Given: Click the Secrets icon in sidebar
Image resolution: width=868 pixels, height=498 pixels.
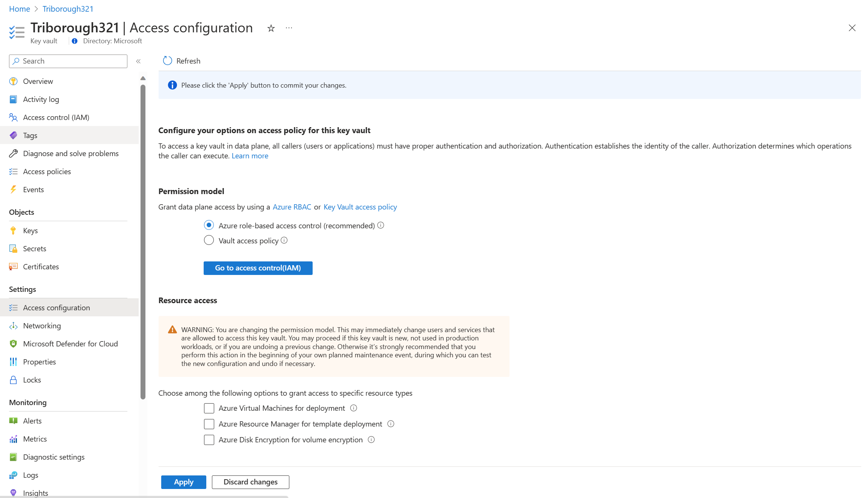Looking at the screenshot, I should 14,248.
